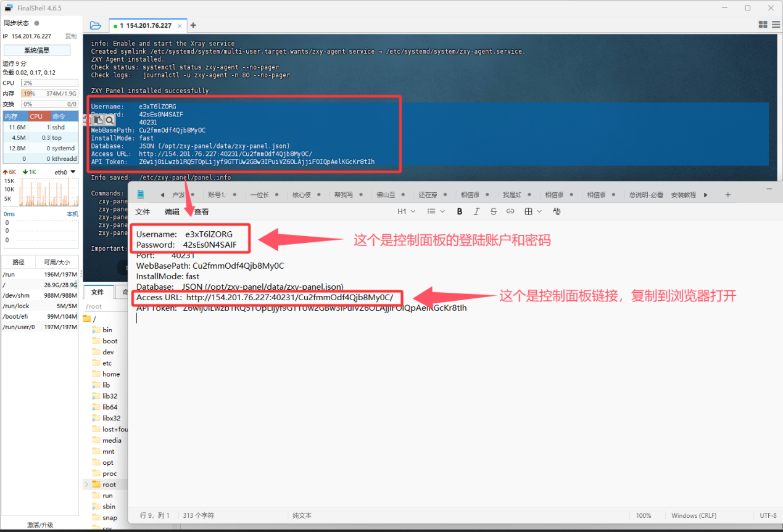Select the media folder in file tree
Image resolution: width=783 pixels, height=532 pixels.
tap(107, 440)
